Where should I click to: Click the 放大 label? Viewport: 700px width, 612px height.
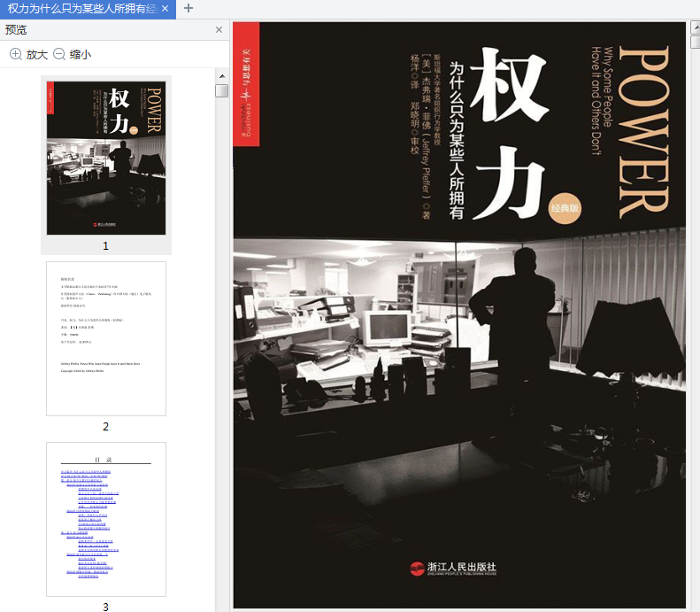pyautogui.click(x=36, y=55)
